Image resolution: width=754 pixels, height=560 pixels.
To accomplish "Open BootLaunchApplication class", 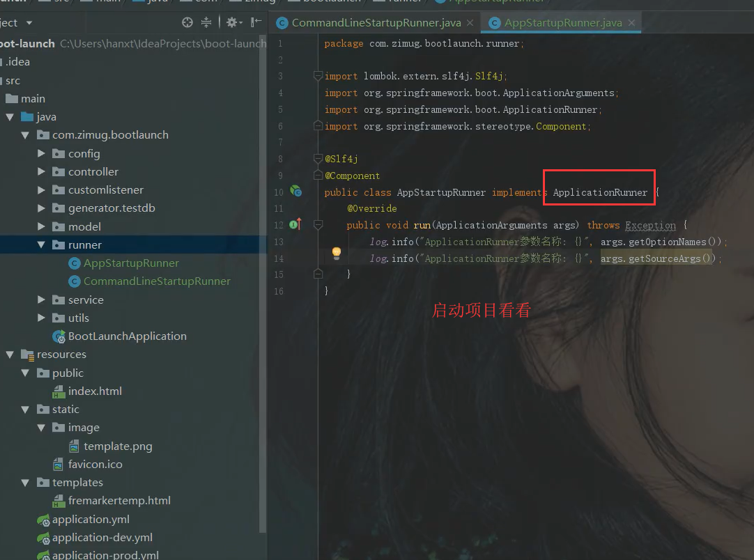I will pyautogui.click(x=127, y=336).
